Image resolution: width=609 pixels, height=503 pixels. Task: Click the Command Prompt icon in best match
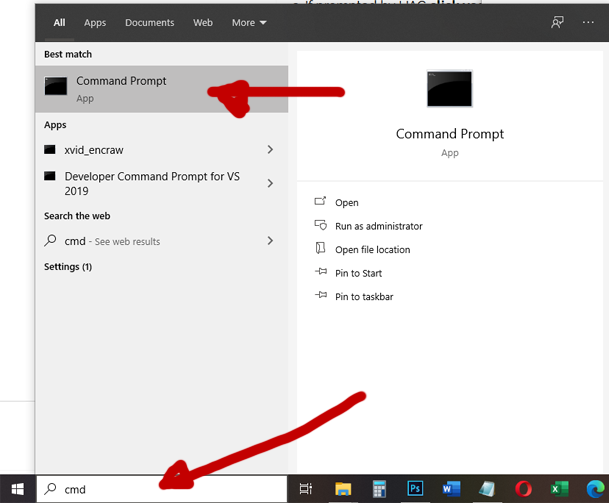56,86
